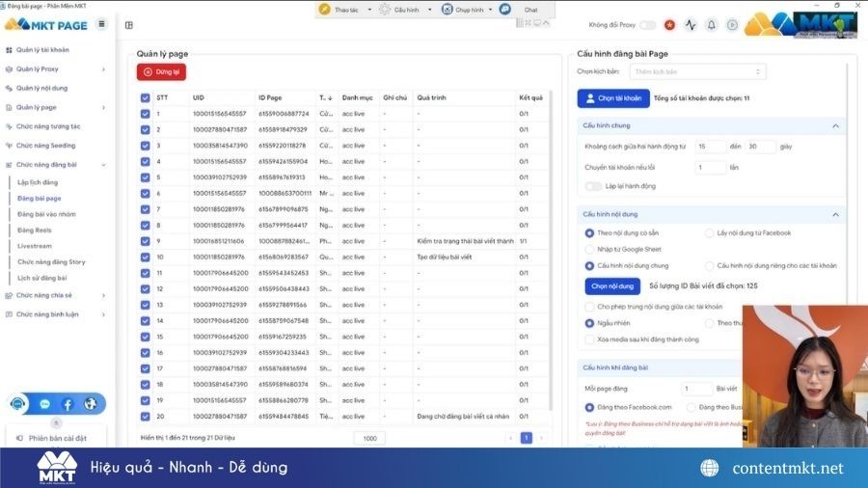Toggle the select-all checkbox in table header

pos(145,98)
